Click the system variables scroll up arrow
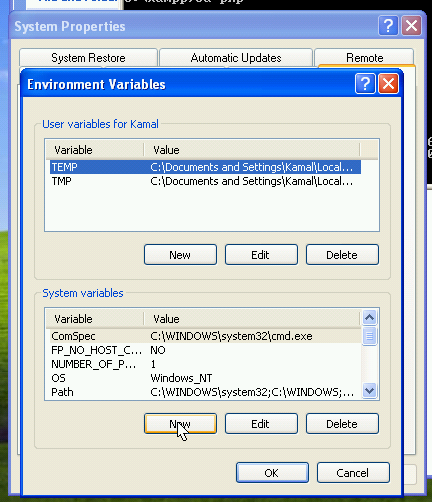 pos(370,318)
